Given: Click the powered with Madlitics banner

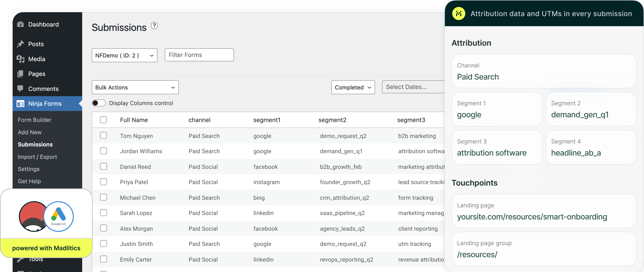Looking at the screenshot, I should point(46,248).
